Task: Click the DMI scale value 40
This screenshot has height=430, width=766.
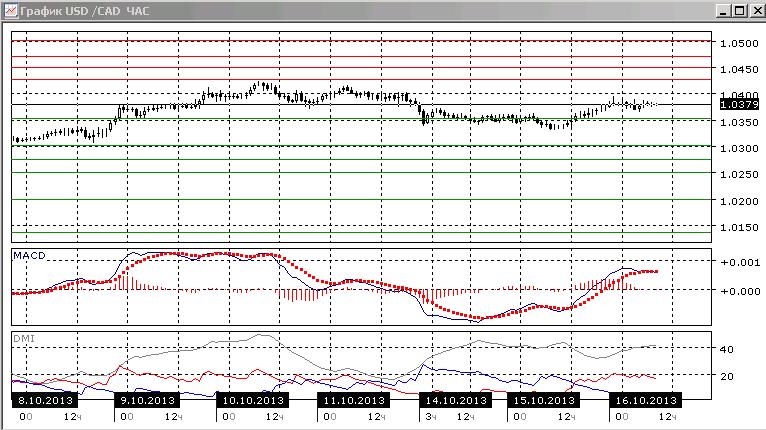Action: pyautogui.click(x=726, y=349)
